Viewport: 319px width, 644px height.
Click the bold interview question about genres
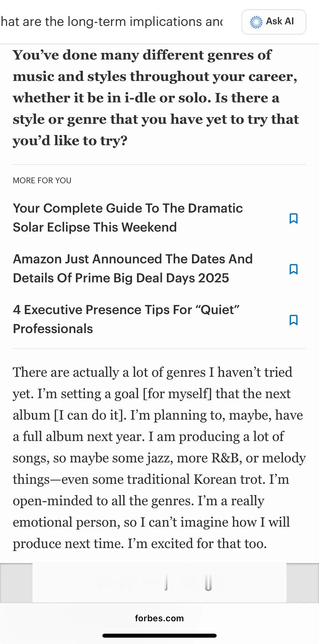(156, 98)
